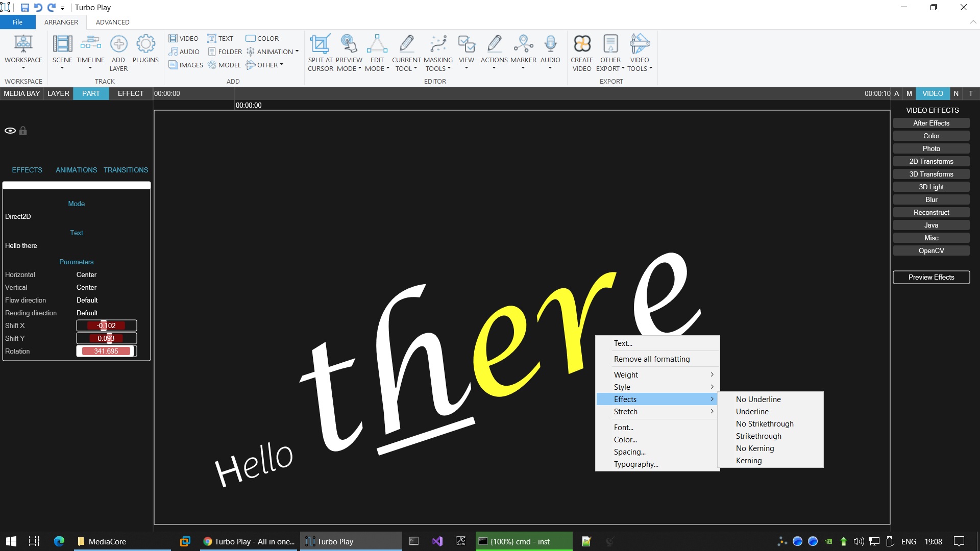
Task: Add Images item
Action: [186, 65]
